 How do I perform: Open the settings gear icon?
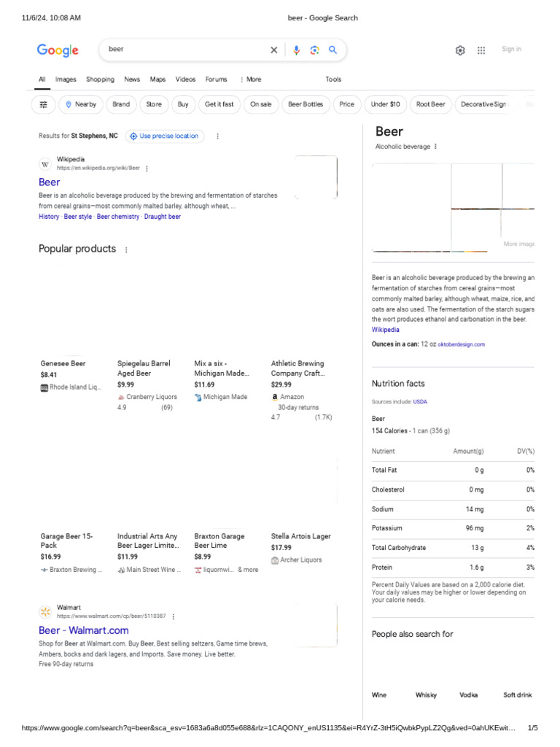460,50
